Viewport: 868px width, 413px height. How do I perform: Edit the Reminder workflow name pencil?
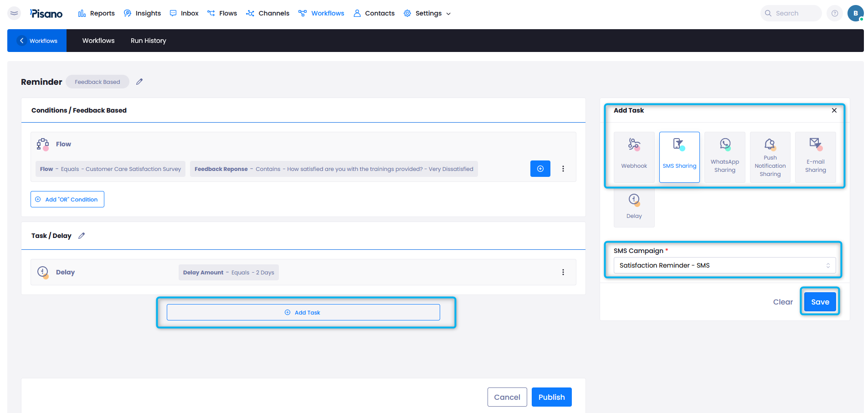click(x=139, y=82)
